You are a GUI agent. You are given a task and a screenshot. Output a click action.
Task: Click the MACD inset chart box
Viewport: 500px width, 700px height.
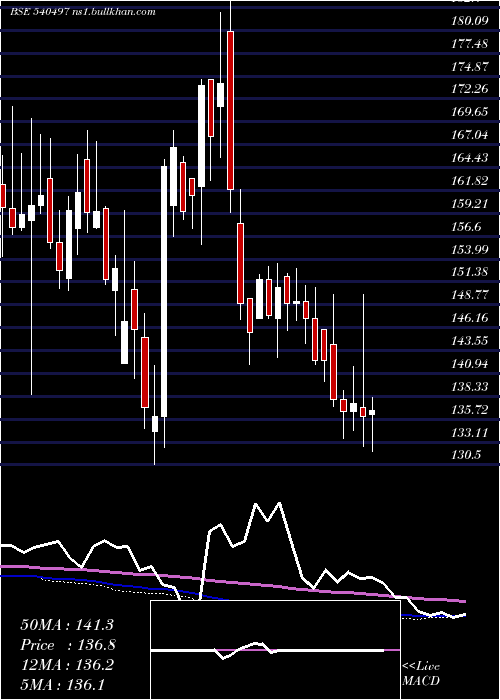275,650
